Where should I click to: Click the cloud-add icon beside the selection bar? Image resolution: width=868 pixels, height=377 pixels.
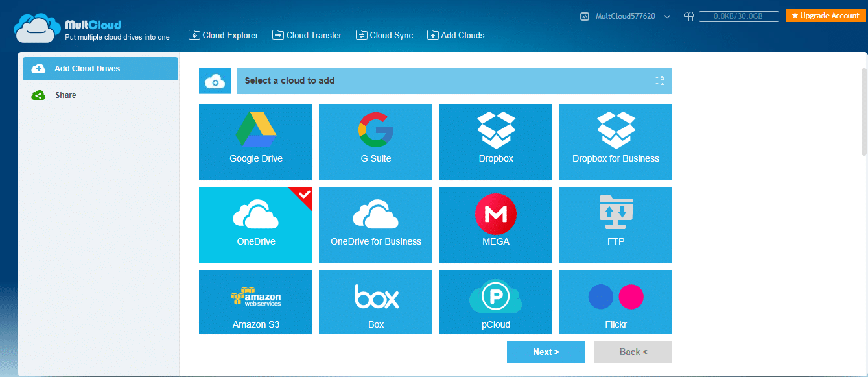click(215, 80)
